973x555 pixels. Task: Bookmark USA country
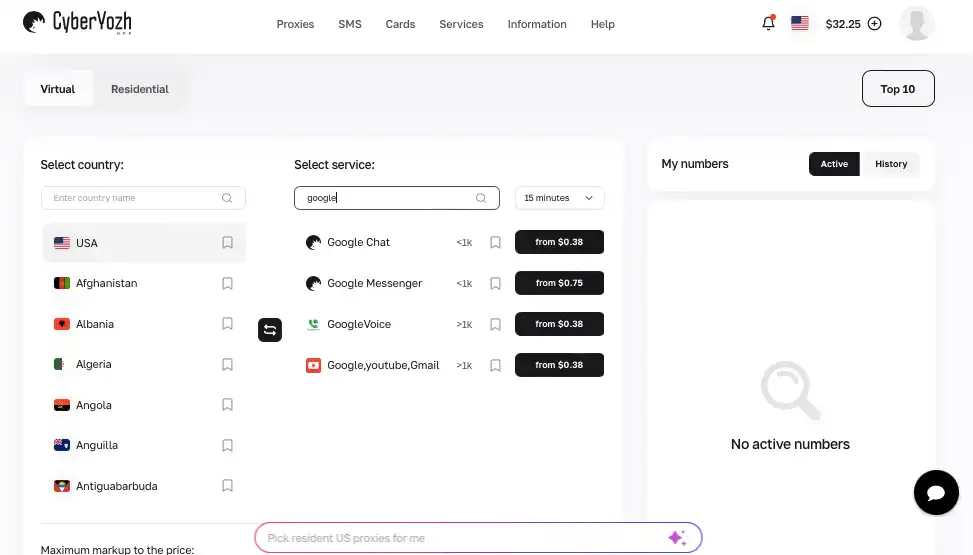coord(227,243)
